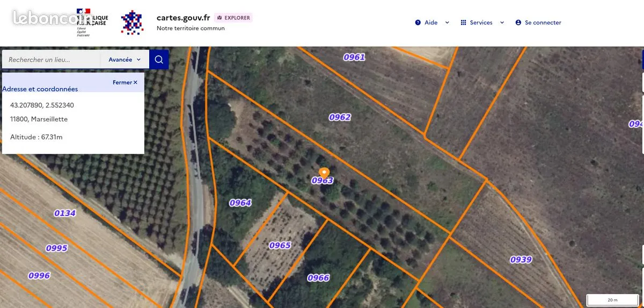This screenshot has width=644, height=308.
Task: Click the 'Altitude : 67.31m' value
Action: (x=36, y=137)
